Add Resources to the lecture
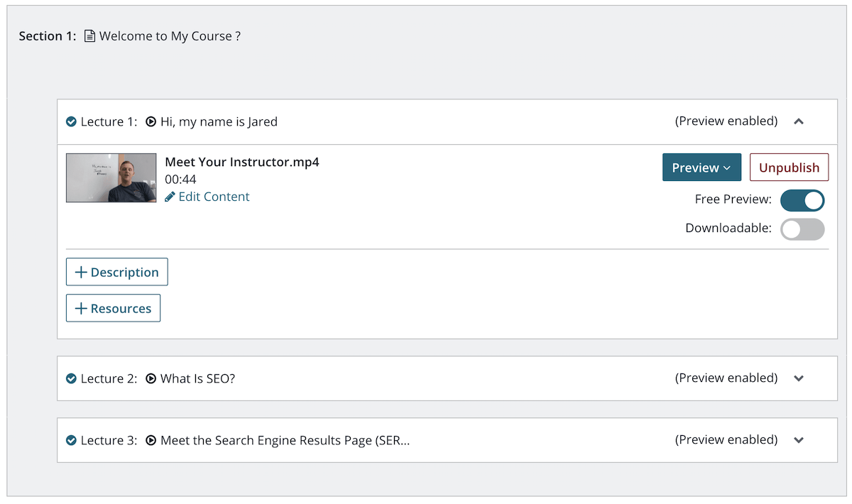This screenshot has width=852, height=504. coord(114,309)
